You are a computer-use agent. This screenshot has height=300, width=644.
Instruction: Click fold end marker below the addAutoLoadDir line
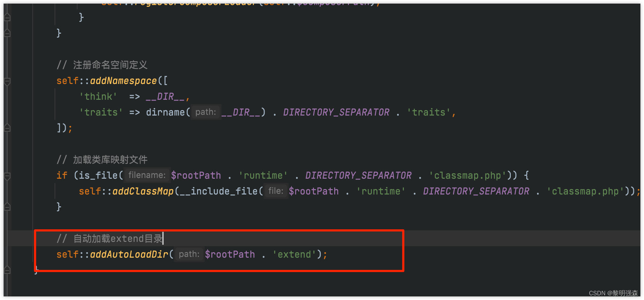pyautogui.click(x=7, y=270)
